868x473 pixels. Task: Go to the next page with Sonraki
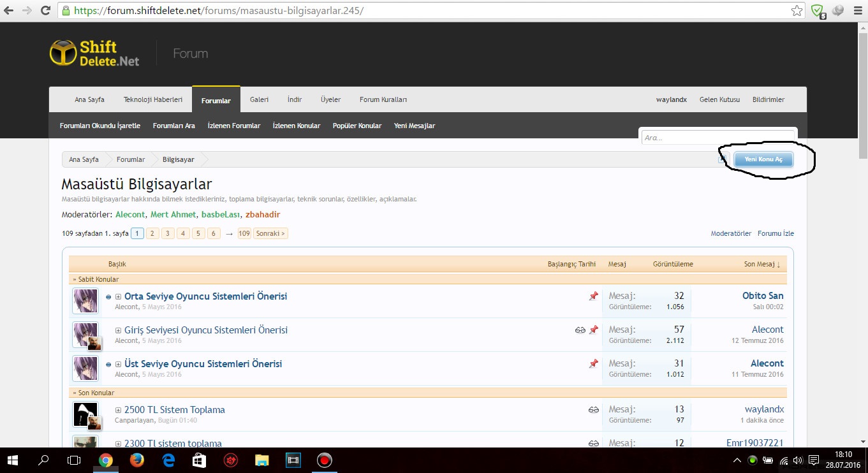[x=270, y=233]
